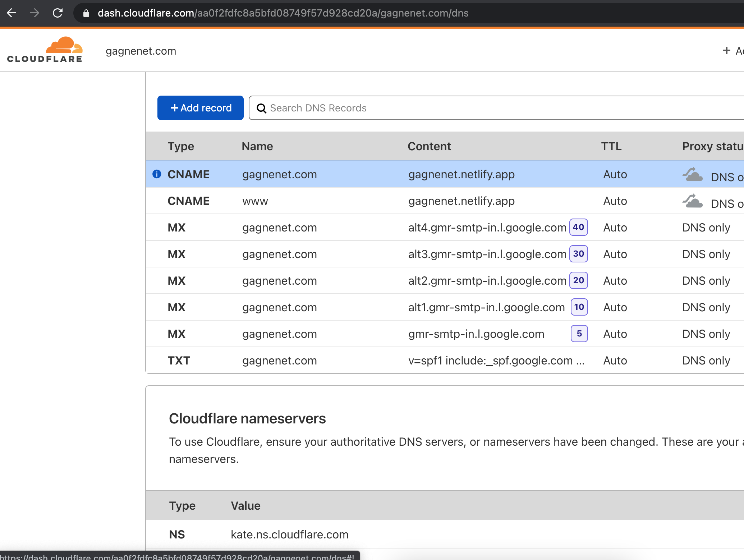744x560 pixels.
Task: Click alt3.gmr-smtp-in.l.google.com MX record
Action: 487,254
